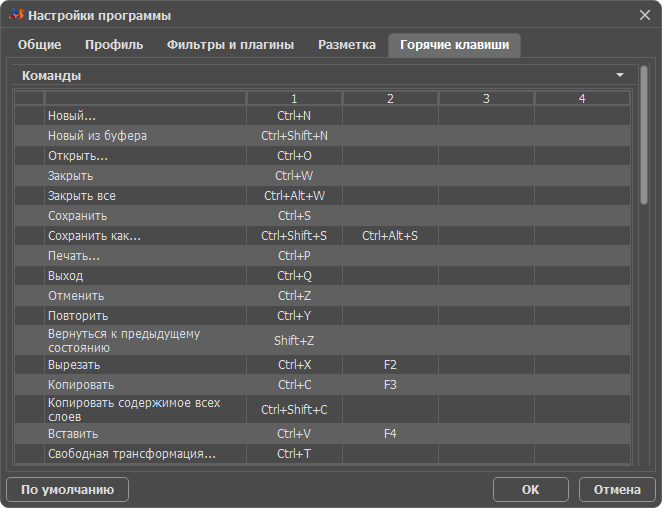The width and height of the screenshot is (662, 508).
Task: Select the Вставить command name
Action: click(145, 434)
